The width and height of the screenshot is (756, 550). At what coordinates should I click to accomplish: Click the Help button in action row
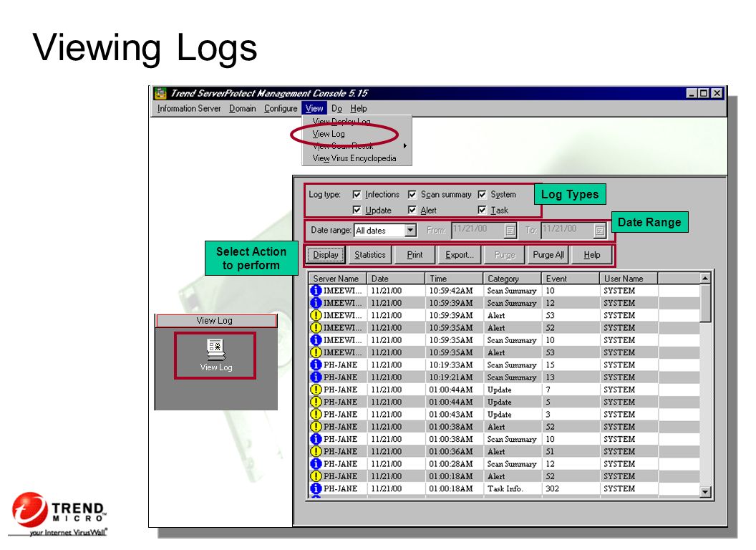click(592, 255)
